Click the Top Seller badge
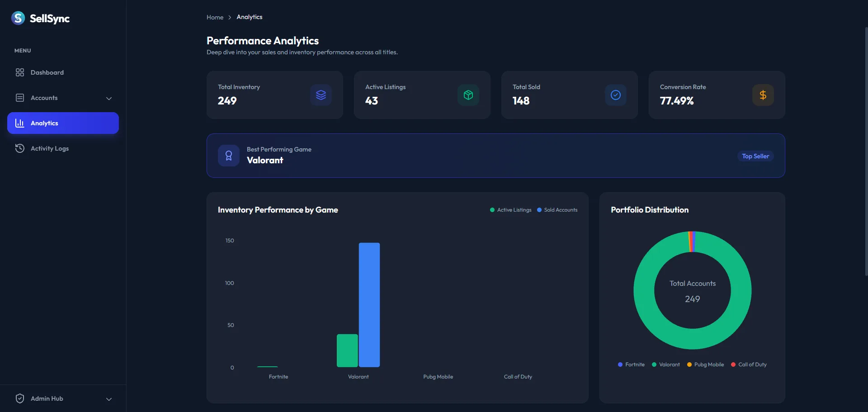The image size is (868, 412). [x=755, y=156]
